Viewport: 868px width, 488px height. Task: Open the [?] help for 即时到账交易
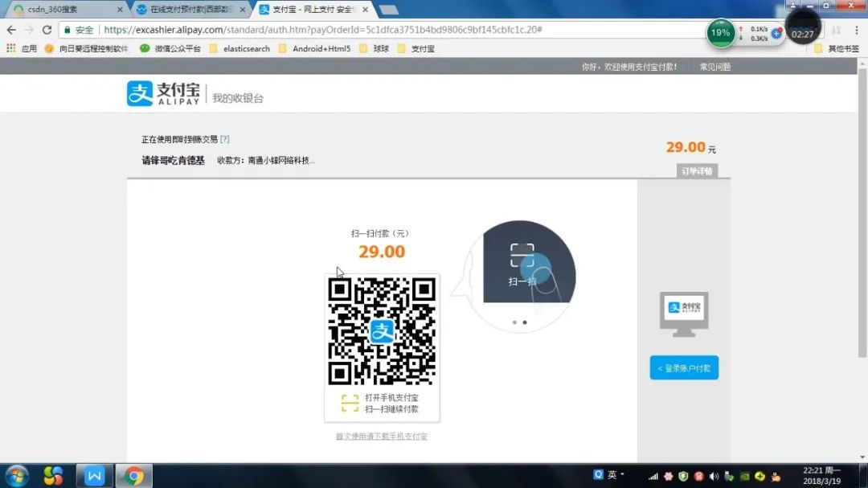click(224, 139)
